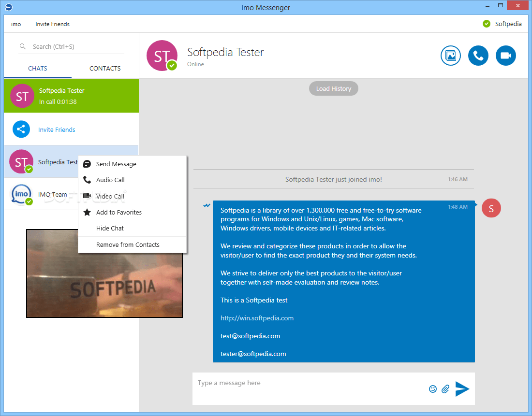Click the send photo icon in chat header
The height and width of the screenshot is (416, 532).
(x=451, y=56)
